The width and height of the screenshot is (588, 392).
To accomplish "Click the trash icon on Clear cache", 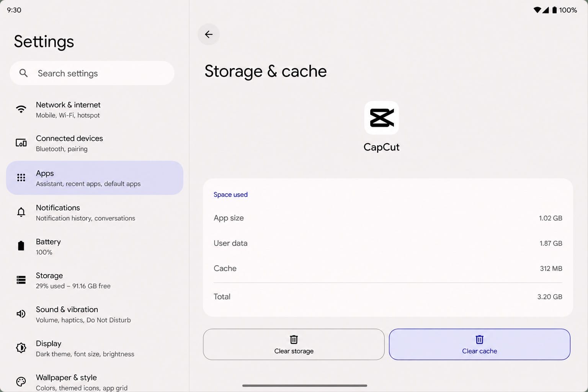I will pos(480,340).
